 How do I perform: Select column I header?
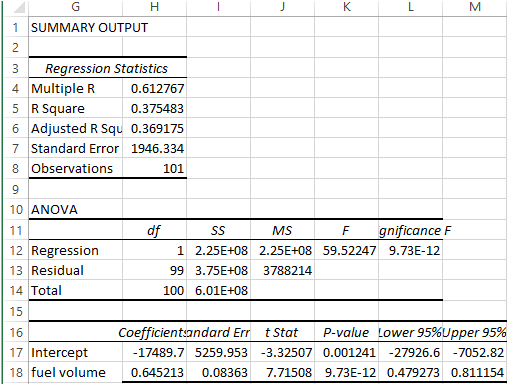coord(218,7)
